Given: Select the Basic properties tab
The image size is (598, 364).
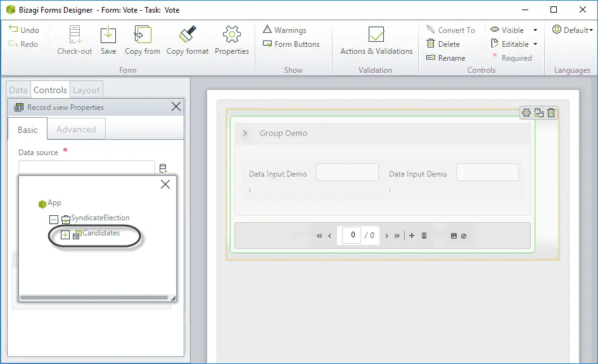Looking at the screenshot, I should pos(27,130).
